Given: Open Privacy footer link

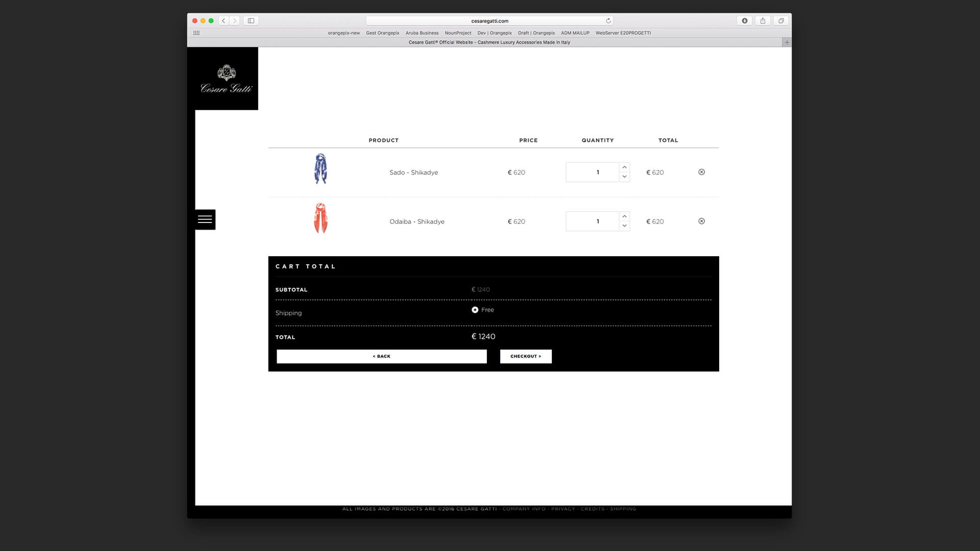Looking at the screenshot, I should (563, 509).
